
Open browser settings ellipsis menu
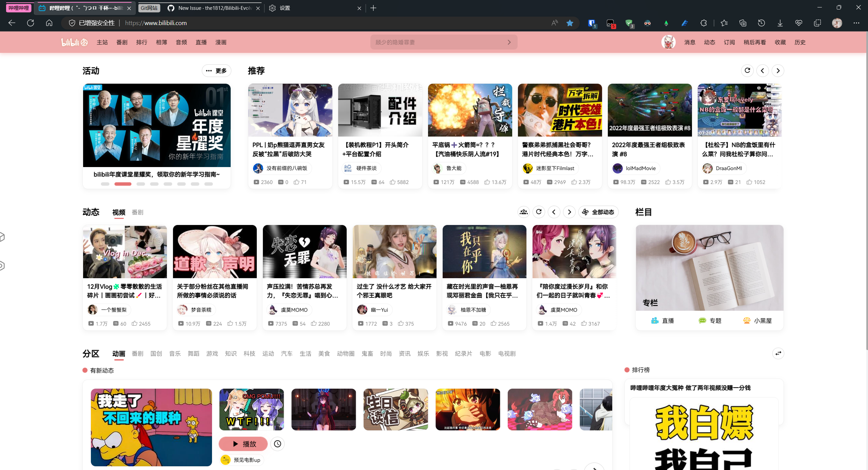pos(856,23)
